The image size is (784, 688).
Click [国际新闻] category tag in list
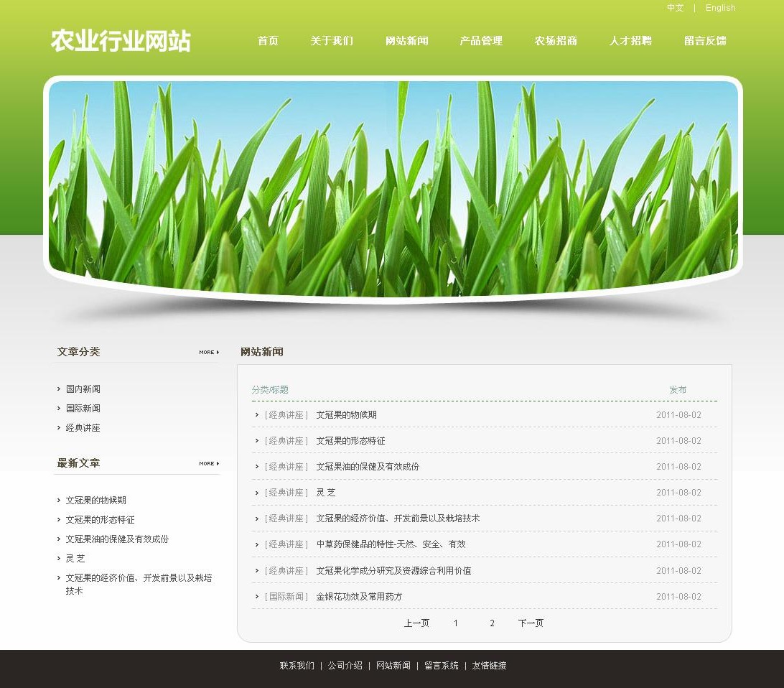click(286, 597)
